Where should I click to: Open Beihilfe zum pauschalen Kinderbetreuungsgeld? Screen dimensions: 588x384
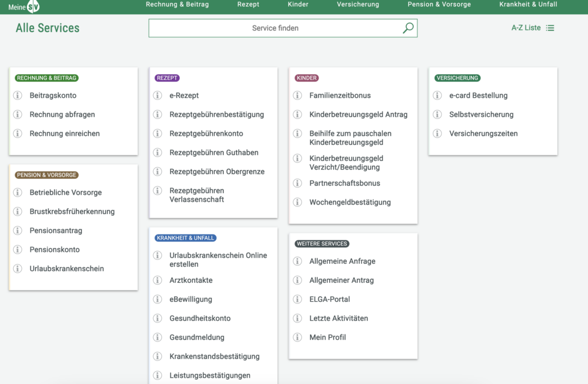coord(350,138)
